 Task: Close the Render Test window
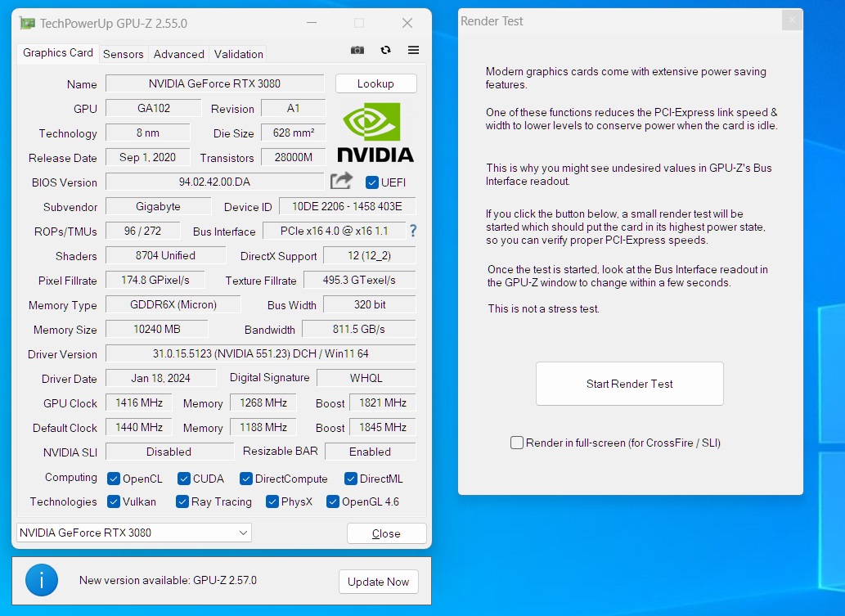792,20
